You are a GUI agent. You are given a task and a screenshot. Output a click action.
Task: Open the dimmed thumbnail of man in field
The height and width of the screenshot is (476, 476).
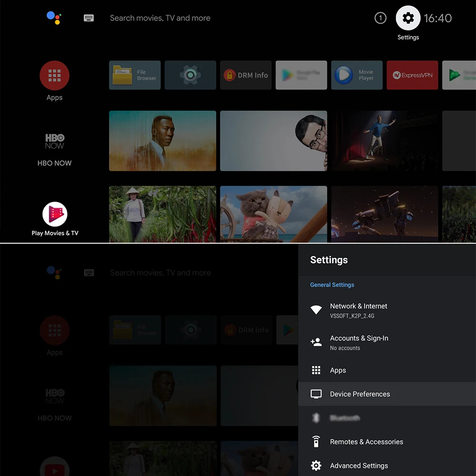click(163, 396)
